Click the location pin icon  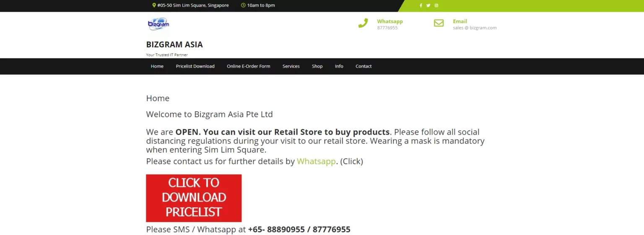(x=154, y=5)
